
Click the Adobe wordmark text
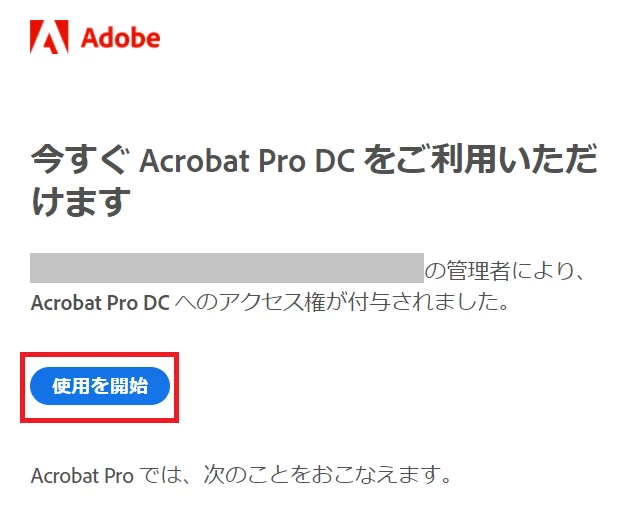(x=120, y=38)
